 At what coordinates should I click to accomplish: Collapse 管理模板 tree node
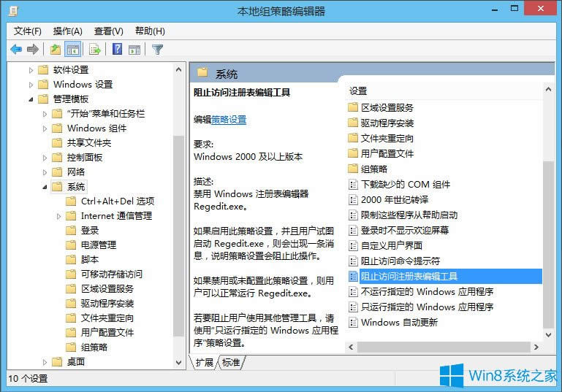pyautogui.click(x=31, y=99)
